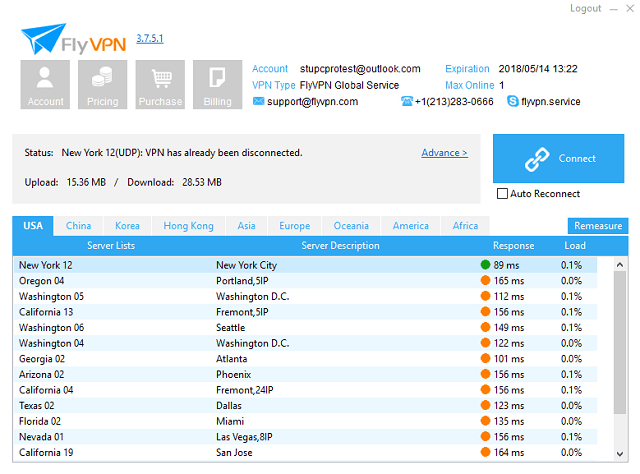Click the flyvpn.service Skype name
The image size is (640, 474).
click(x=551, y=101)
